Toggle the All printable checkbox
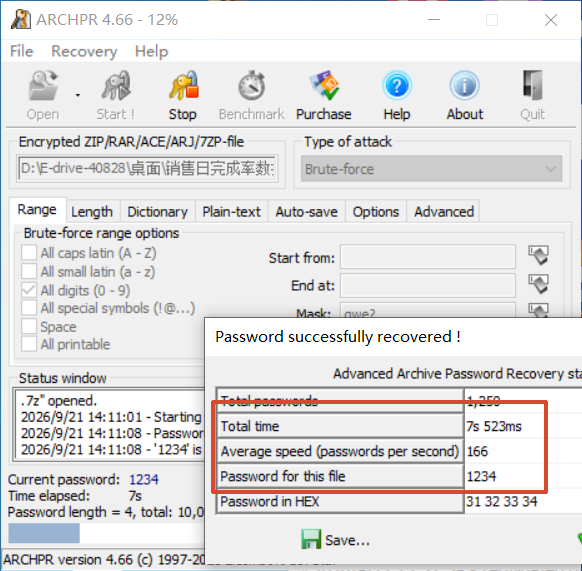Viewport: 582px width, 571px height. [x=29, y=344]
